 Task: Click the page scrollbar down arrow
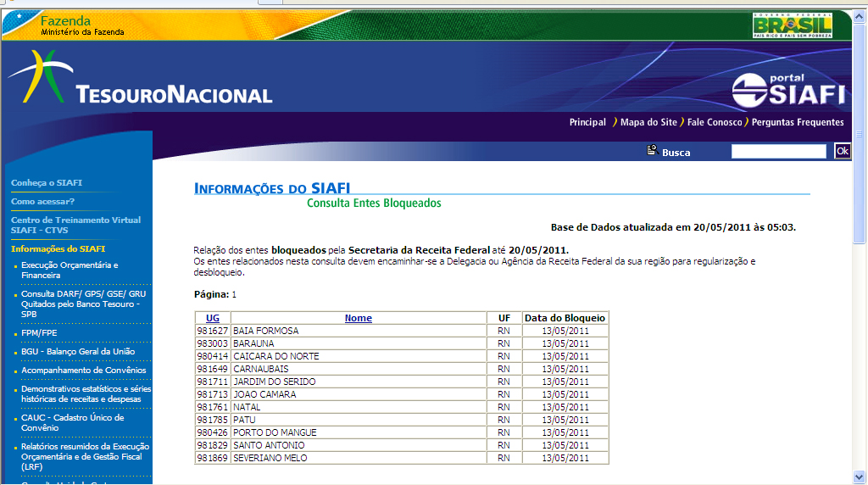pyautogui.click(x=860, y=477)
